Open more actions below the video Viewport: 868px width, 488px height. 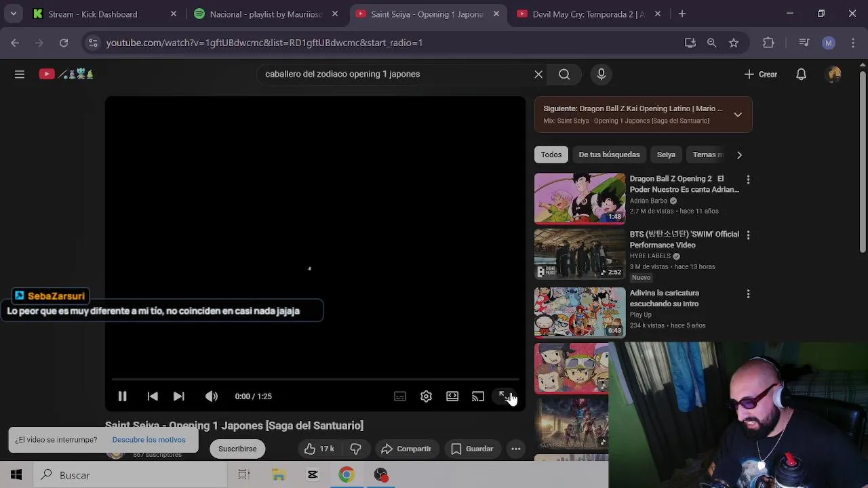point(516,449)
